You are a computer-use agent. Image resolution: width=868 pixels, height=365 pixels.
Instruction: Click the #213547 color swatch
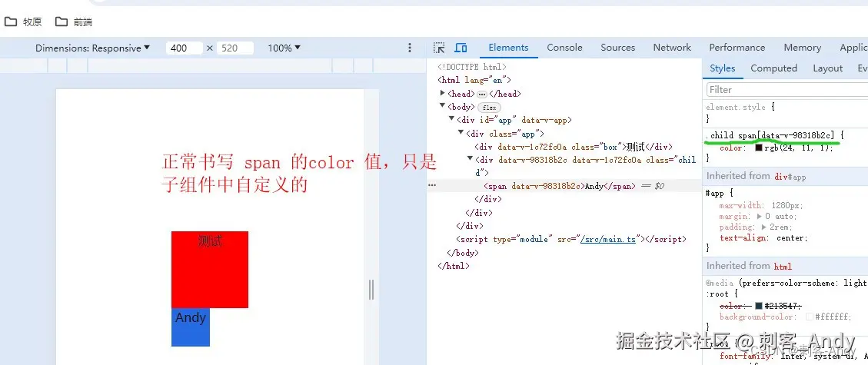pos(758,306)
